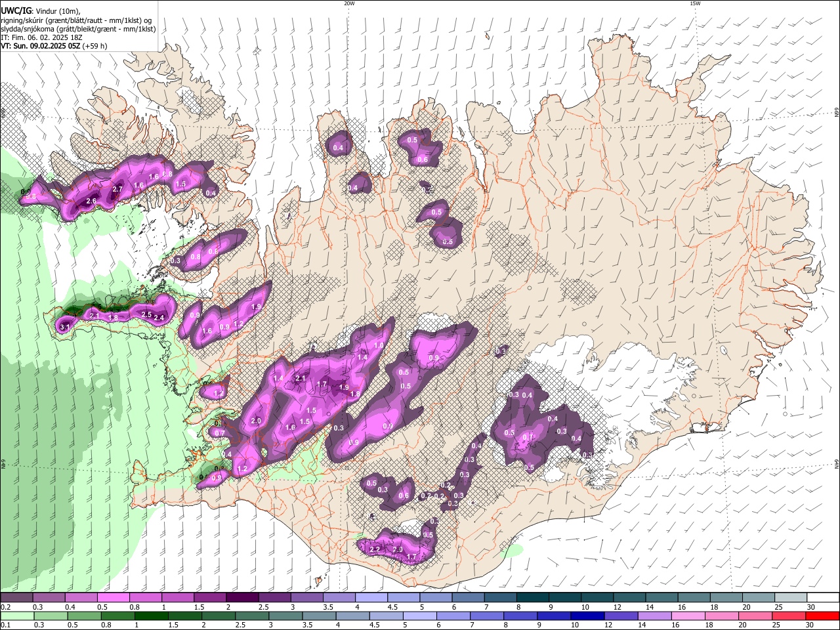
Task: Pick the violet 12 swatch in rain legend
Action: tap(621, 616)
